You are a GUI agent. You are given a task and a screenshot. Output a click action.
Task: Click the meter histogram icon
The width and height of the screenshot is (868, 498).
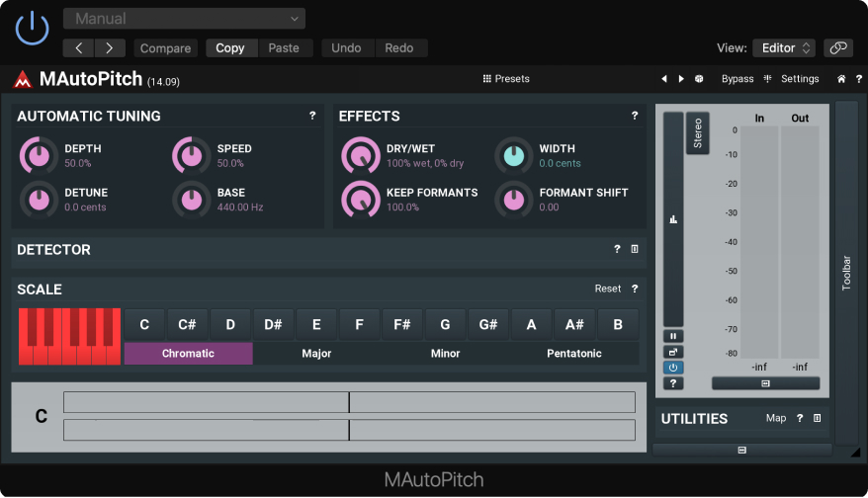pos(673,219)
